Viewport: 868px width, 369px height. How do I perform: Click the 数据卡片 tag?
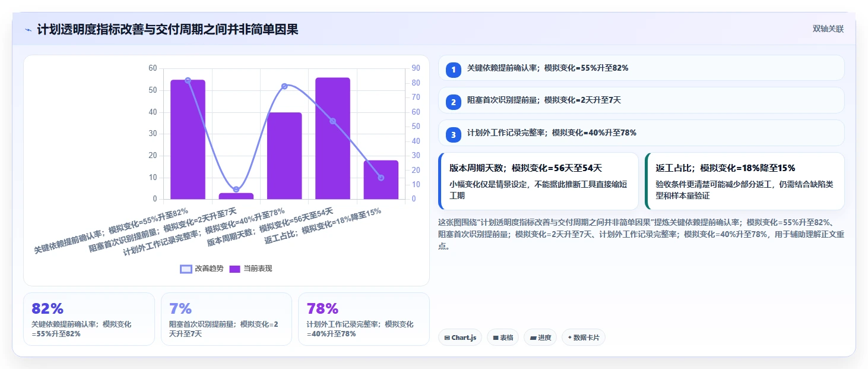pyautogui.click(x=584, y=338)
